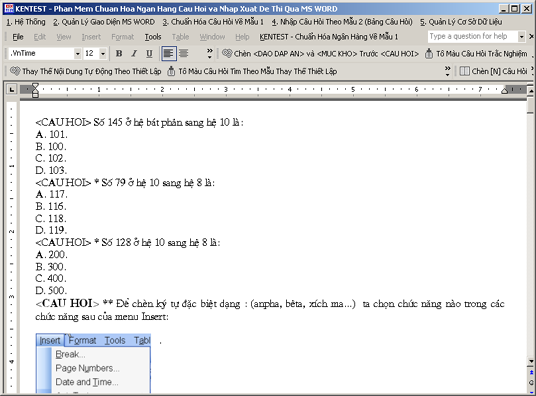Open the Help menu
The width and height of the screenshot is (536, 396).
pos(242,37)
